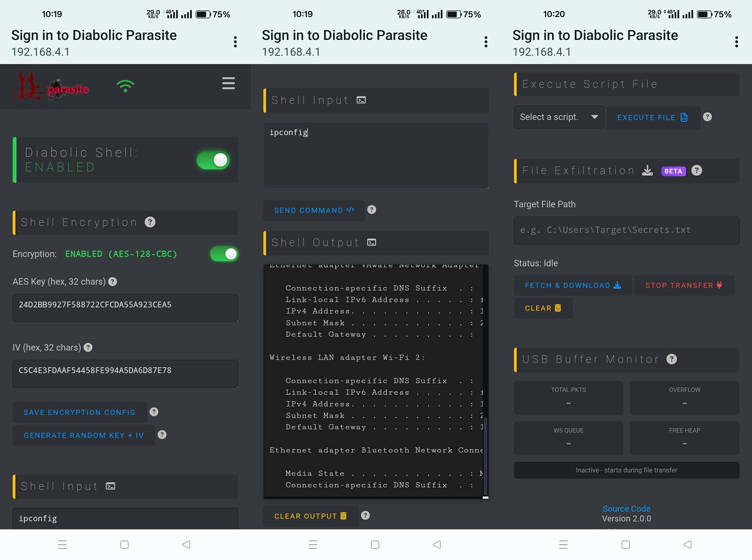Screen dimensions: 752x560
Task: Click Generate Random Key + IV button
Action: (84, 435)
